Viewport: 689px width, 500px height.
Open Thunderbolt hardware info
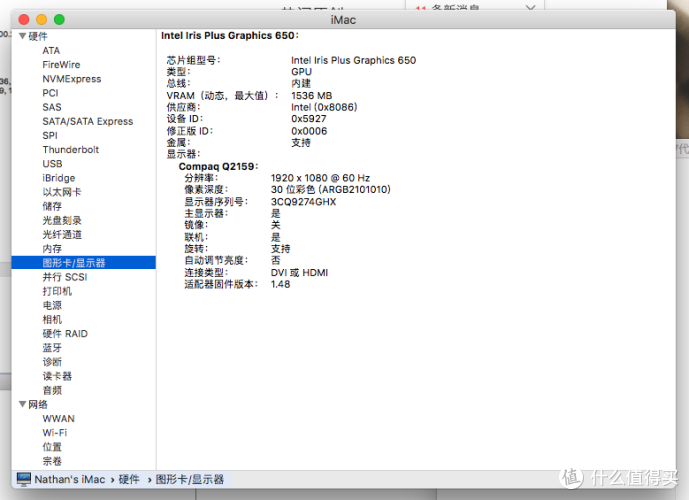point(70,149)
